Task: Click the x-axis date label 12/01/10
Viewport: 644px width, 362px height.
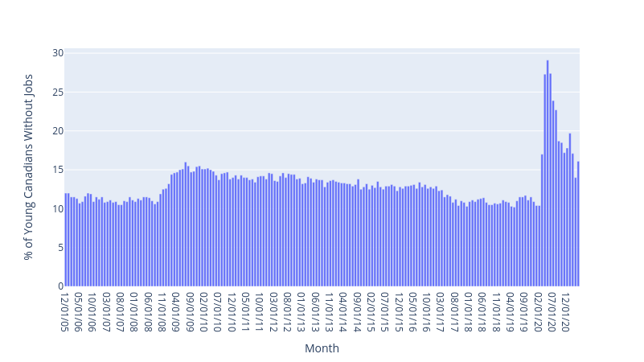Action: point(232,312)
